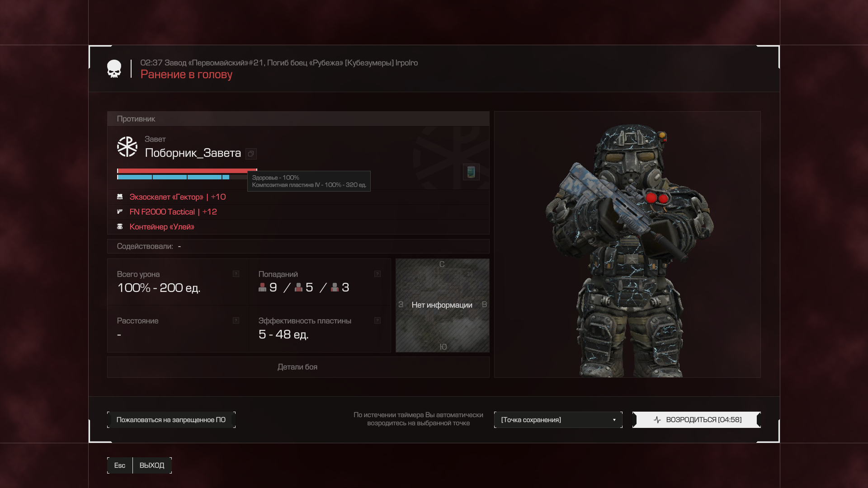868x488 pixels.
Task: Expand Детали боя battle details
Action: [298, 367]
